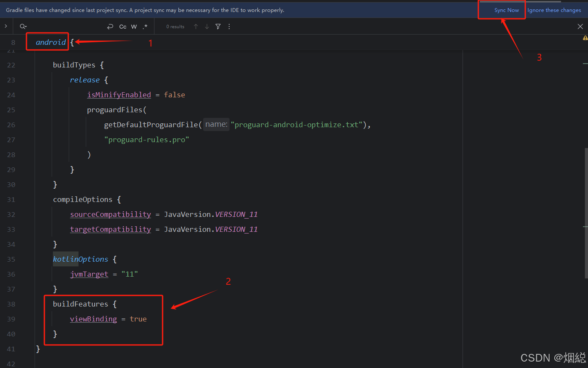Toggle whole-words matching with the W button
The height and width of the screenshot is (368, 588).
pos(134,26)
